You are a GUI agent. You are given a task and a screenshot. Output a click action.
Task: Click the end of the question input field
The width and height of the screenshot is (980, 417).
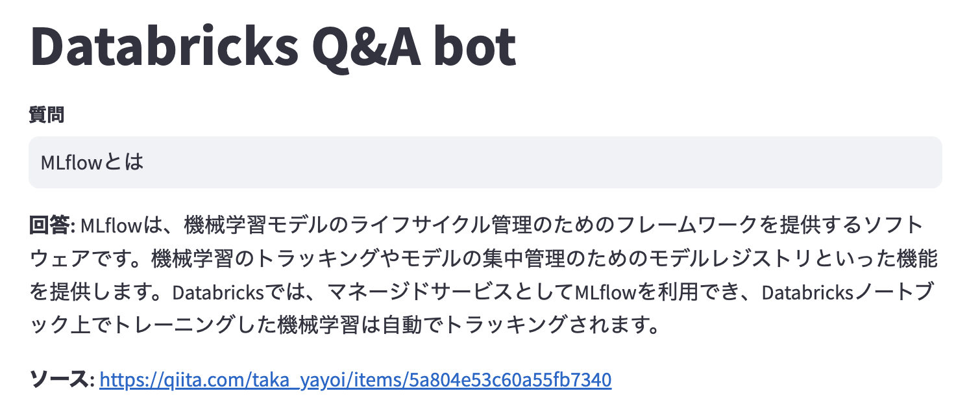pyautogui.click(x=909, y=162)
